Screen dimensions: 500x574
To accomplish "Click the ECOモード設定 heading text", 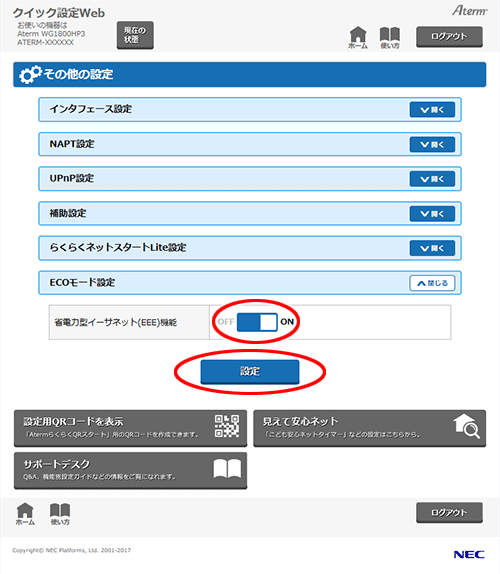I will (82, 282).
